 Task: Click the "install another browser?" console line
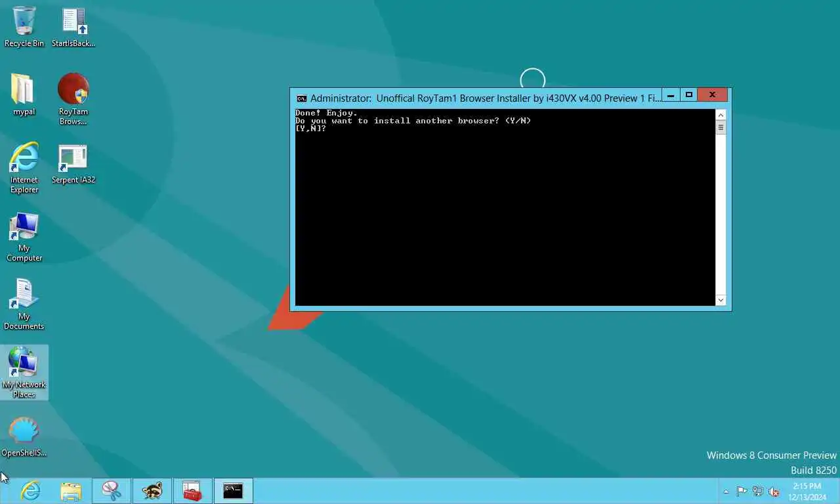click(x=413, y=121)
